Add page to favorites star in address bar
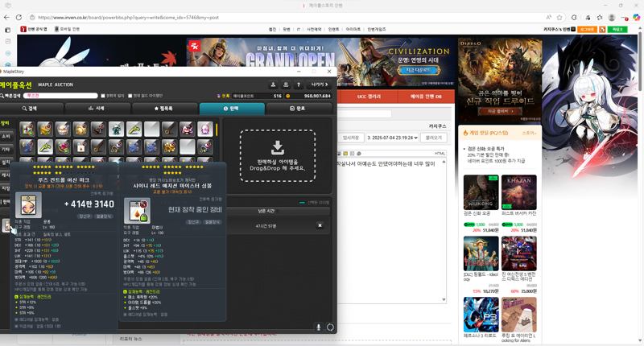This screenshot has width=644, height=346. tap(559, 17)
